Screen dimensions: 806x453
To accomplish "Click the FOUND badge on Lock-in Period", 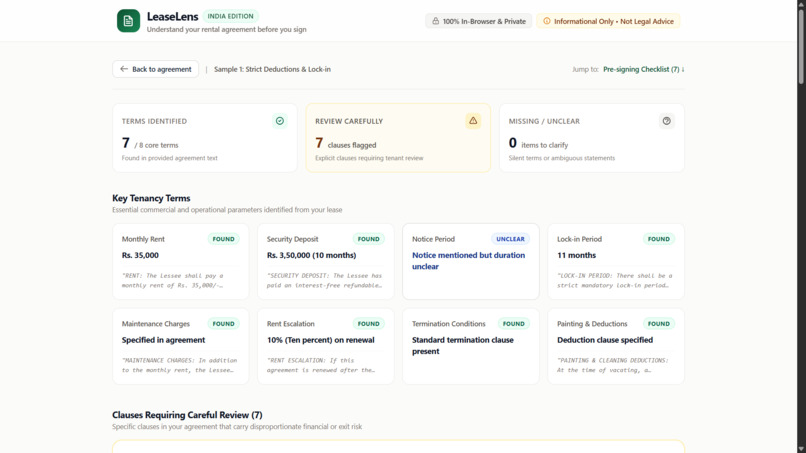I will [658, 239].
